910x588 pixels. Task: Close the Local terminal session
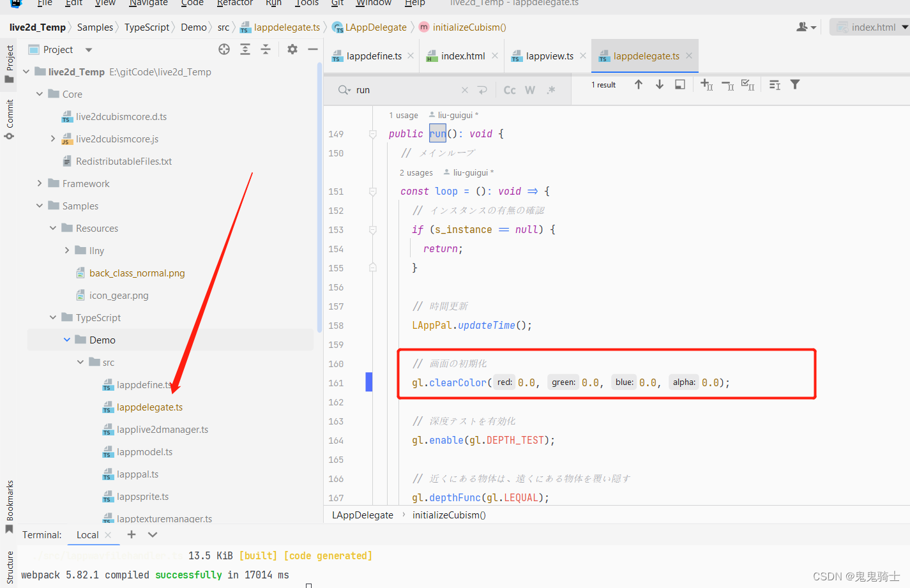108,535
